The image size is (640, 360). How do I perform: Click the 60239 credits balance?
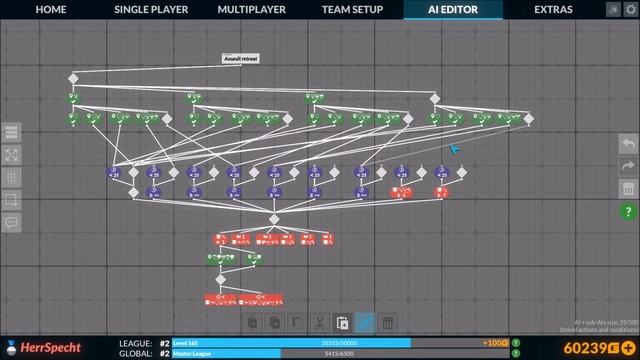pos(591,348)
